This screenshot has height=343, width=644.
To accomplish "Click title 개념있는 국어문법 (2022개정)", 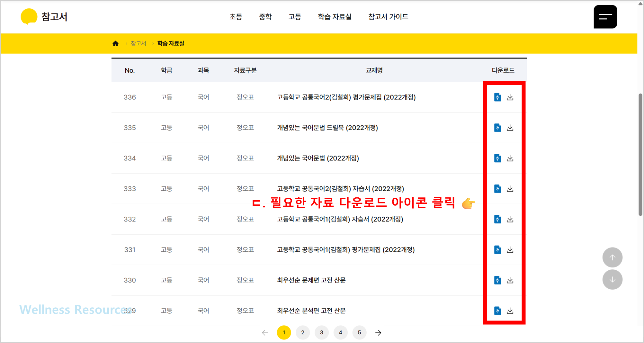I will click(318, 158).
